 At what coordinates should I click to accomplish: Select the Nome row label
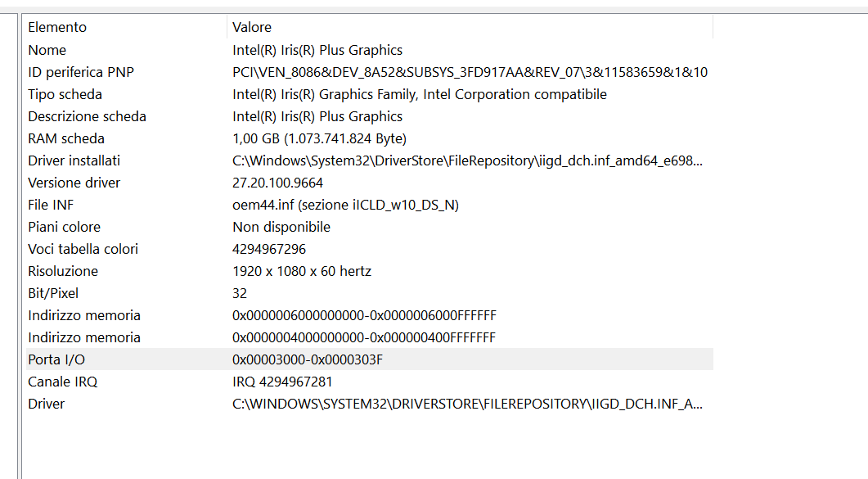47,50
